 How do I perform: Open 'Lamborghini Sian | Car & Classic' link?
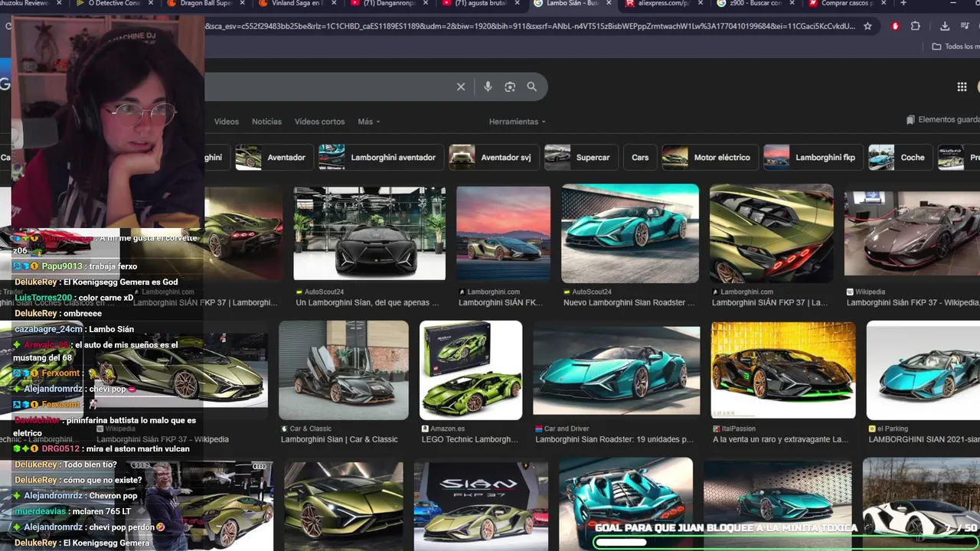click(339, 439)
